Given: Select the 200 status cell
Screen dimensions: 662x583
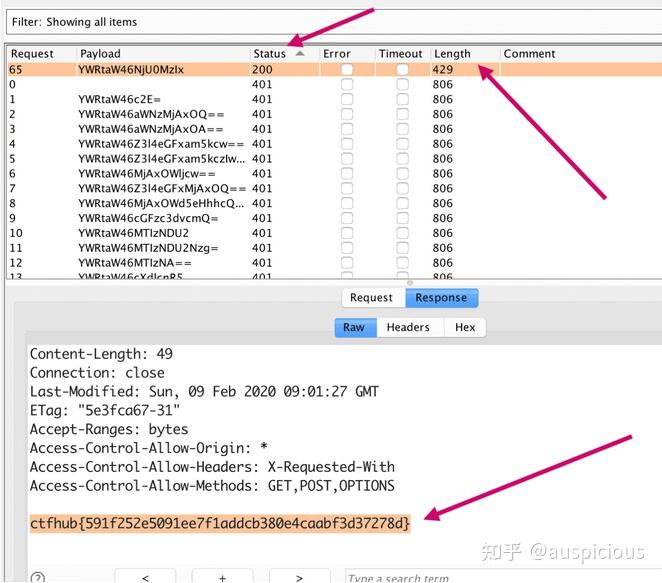Looking at the screenshot, I should tap(262, 69).
